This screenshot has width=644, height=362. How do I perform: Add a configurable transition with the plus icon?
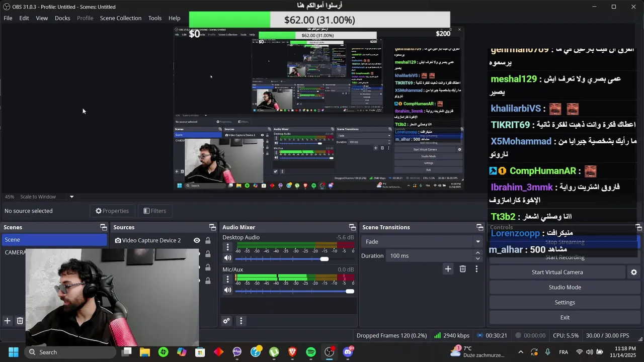448,269
